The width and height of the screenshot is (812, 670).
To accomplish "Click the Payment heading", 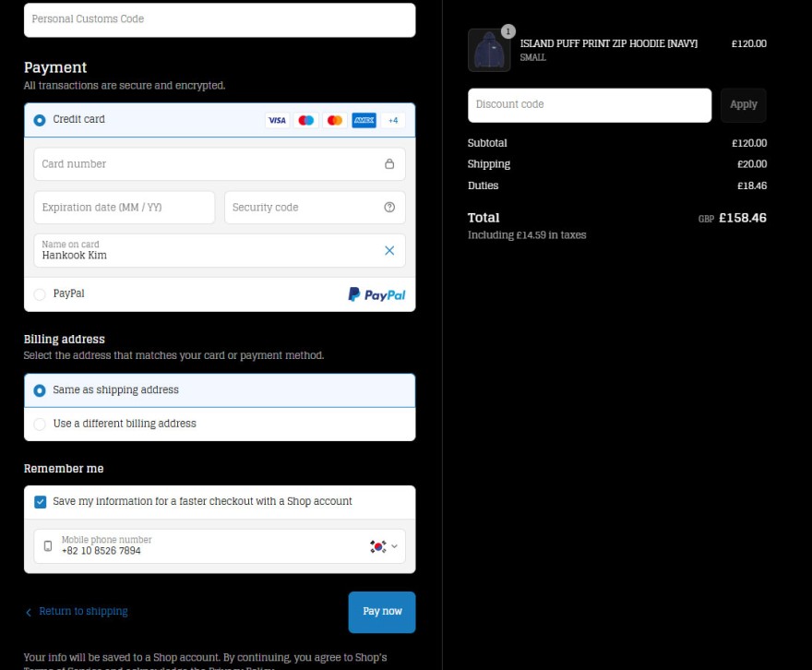I will (x=55, y=67).
